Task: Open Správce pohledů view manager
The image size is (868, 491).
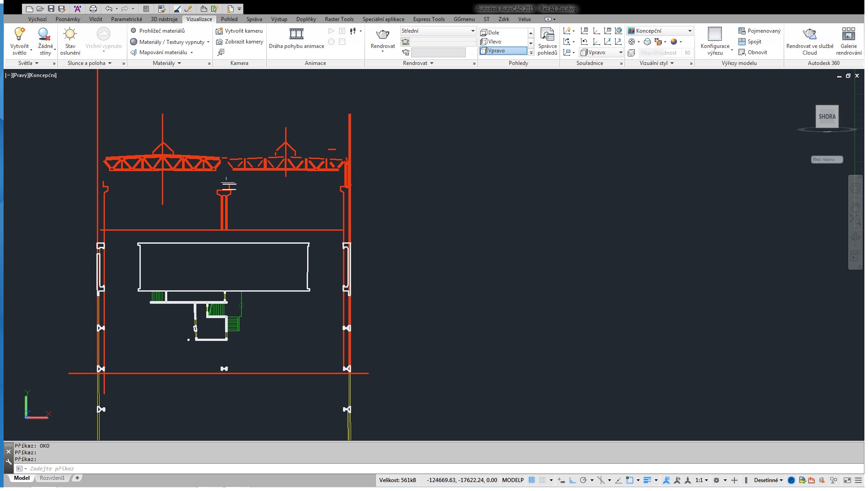Action: coord(547,41)
